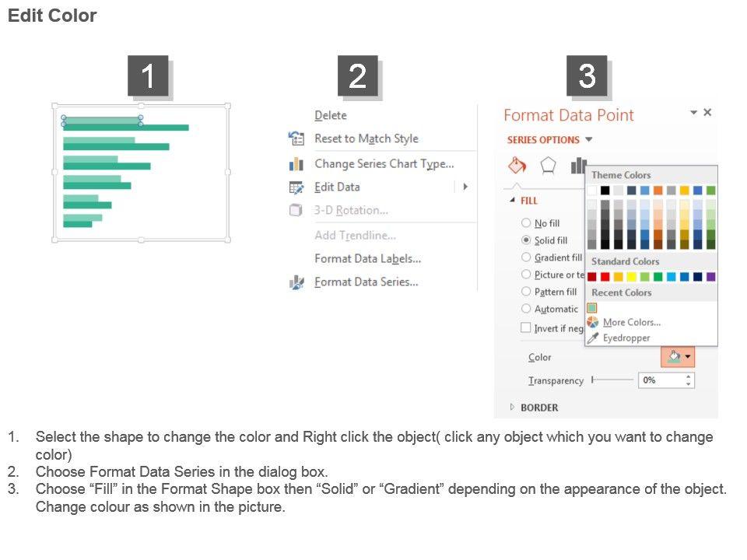The image size is (747, 560).
Task: Open the Fill & Line tab icon
Action: tap(517, 165)
